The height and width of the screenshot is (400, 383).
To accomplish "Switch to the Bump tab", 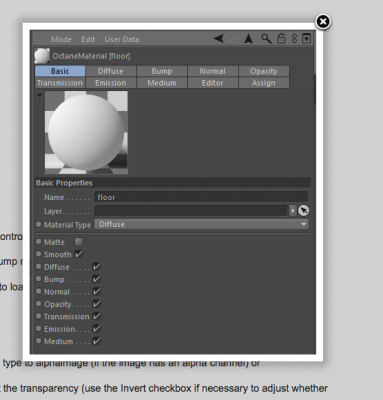I will click(x=162, y=71).
